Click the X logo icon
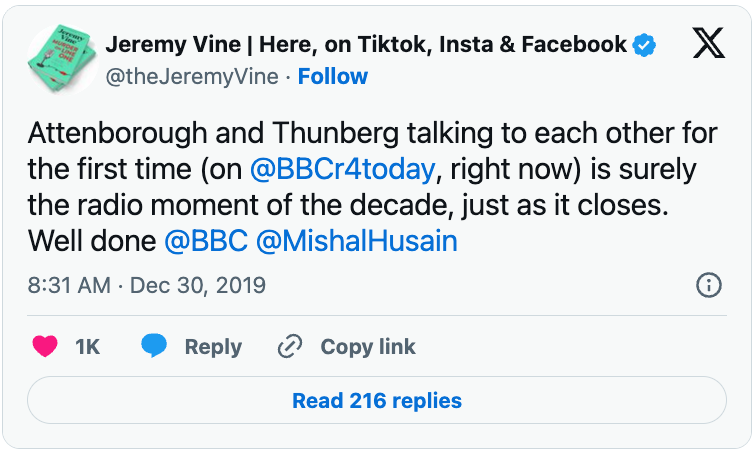 click(708, 45)
